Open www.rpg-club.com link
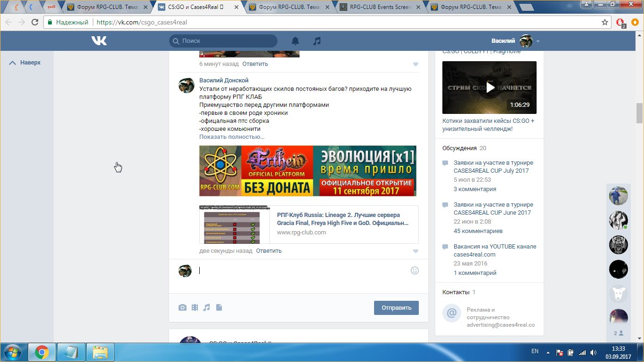 (x=302, y=233)
